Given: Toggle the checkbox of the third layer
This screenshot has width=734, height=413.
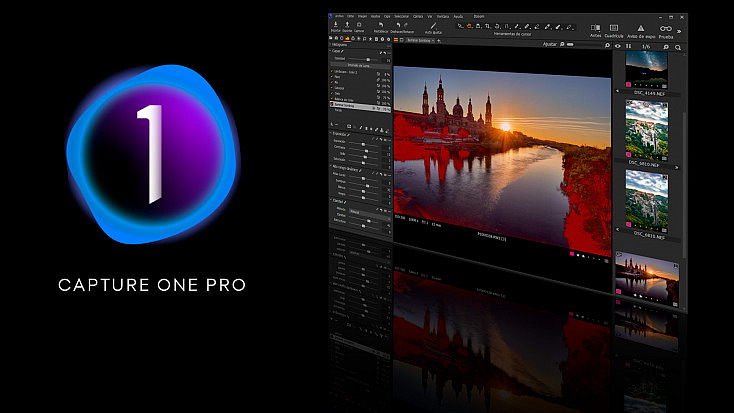Looking at the screenshot, I should click(332, 82).
